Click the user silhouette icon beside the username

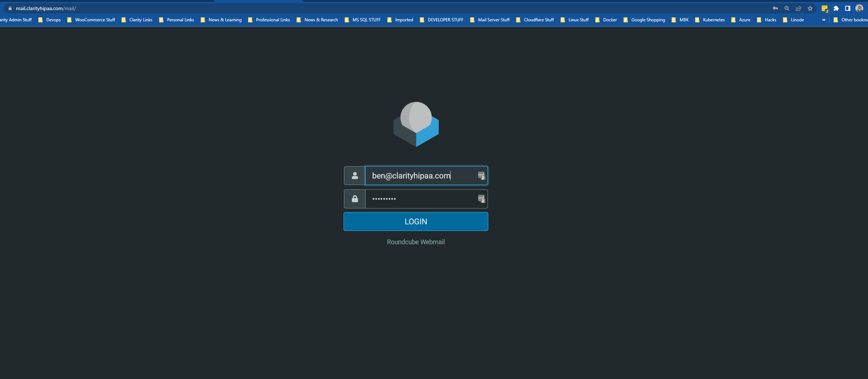[355, 176]
